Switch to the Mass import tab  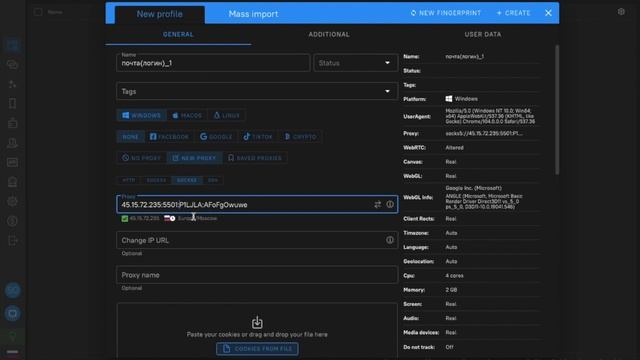click(x=253, y=14)
